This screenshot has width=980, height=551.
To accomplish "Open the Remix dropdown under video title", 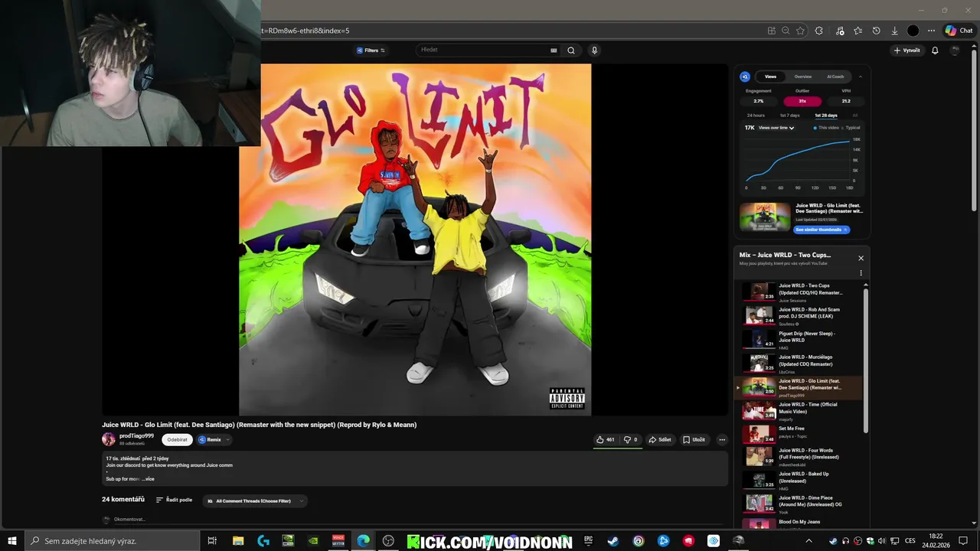I will click(x=214, y=440).
